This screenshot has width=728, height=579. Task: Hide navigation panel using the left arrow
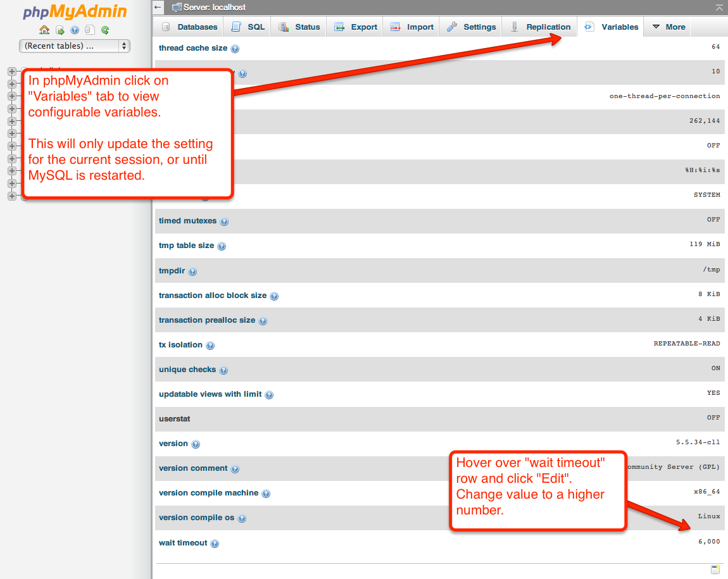coord(159,8)
